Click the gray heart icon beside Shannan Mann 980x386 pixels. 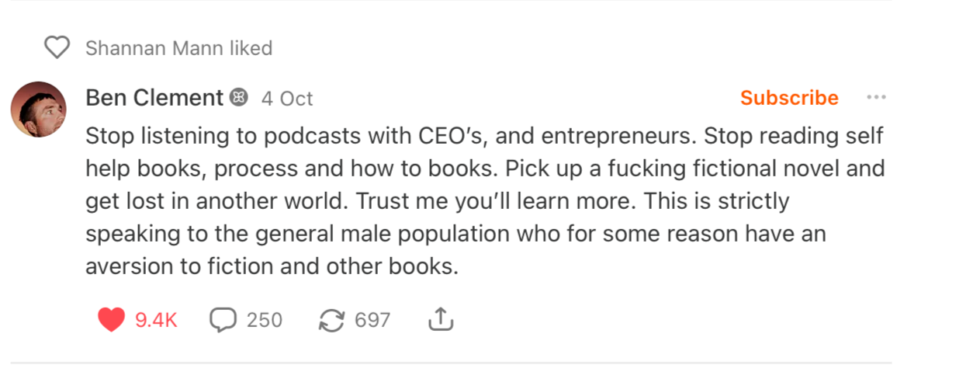coord(57,48)
